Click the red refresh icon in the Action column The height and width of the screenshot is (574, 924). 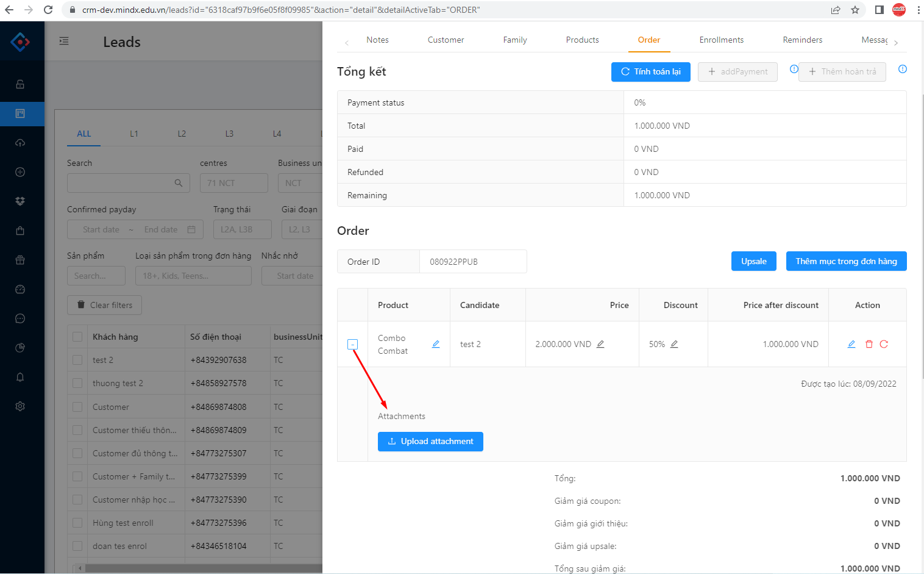[x=884, y=344]
